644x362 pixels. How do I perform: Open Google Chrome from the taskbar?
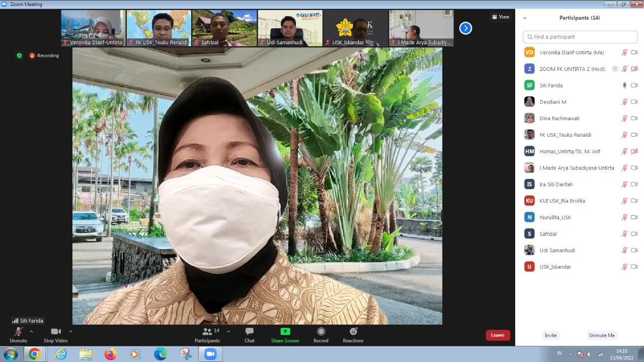click(x=34, y=354)
